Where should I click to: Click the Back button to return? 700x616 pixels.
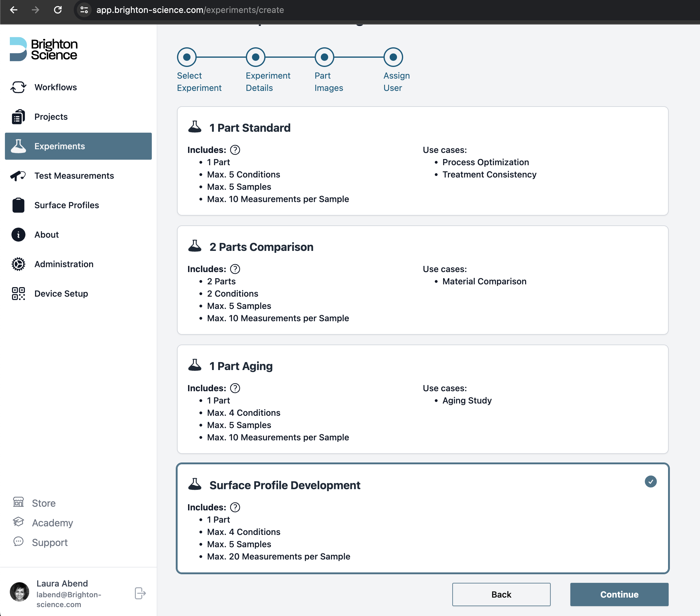pos(500,594)
